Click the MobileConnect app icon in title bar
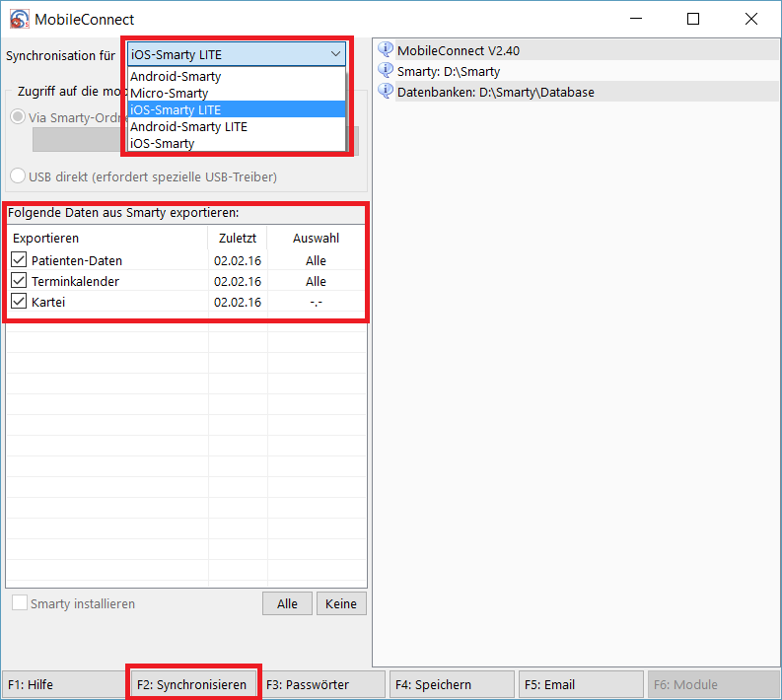The width and height of the screenshot is (782, 700). pos(20,20)
